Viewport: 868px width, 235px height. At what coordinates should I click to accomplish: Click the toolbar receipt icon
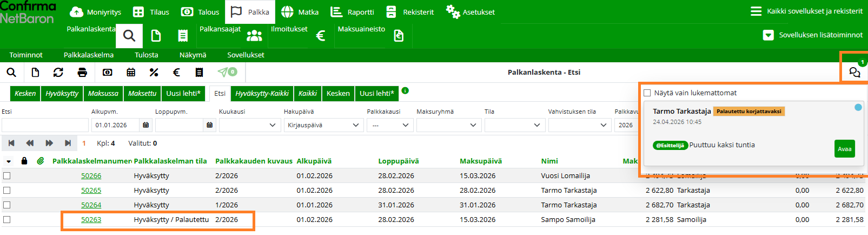[200, 73]
